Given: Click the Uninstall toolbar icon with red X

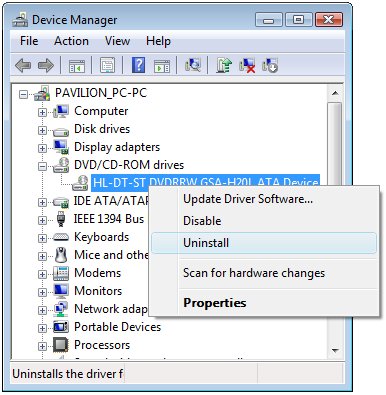Looking at the screenshot, I should pos(247,65).
